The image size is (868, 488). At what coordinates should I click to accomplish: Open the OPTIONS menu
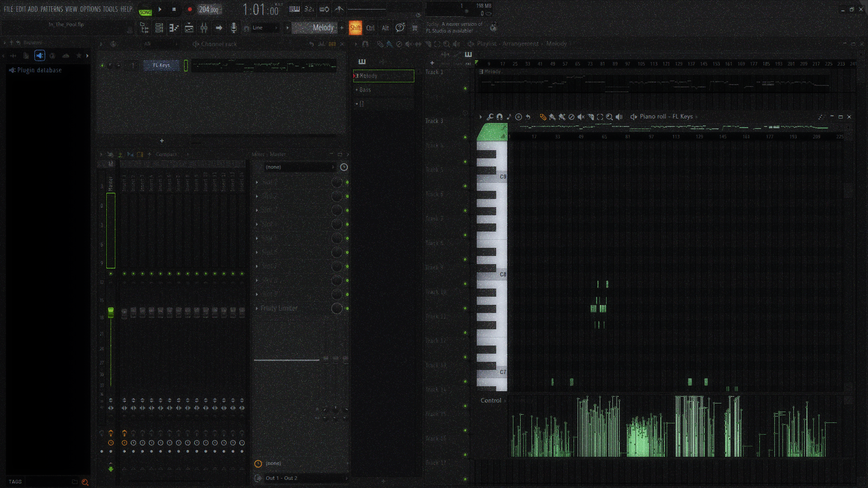click(x=90, y=9)
